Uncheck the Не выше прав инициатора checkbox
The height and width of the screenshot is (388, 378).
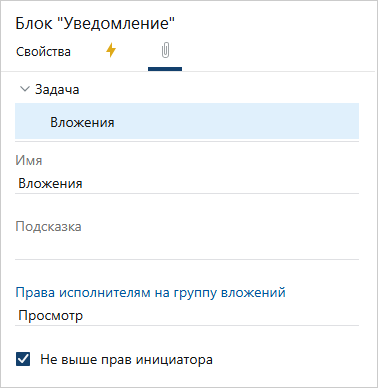pos(23,359)
